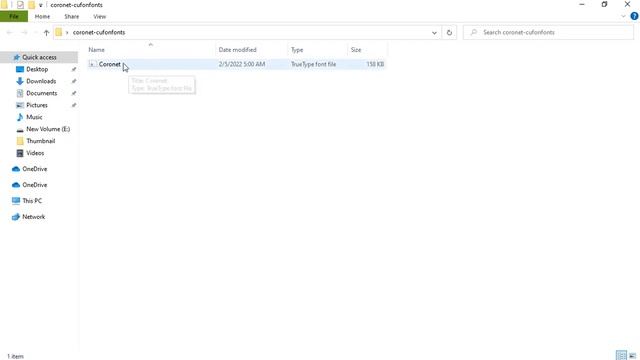Open Documents in the navigation pane
This screenshot has height=360, width=640.
point(41,93)
